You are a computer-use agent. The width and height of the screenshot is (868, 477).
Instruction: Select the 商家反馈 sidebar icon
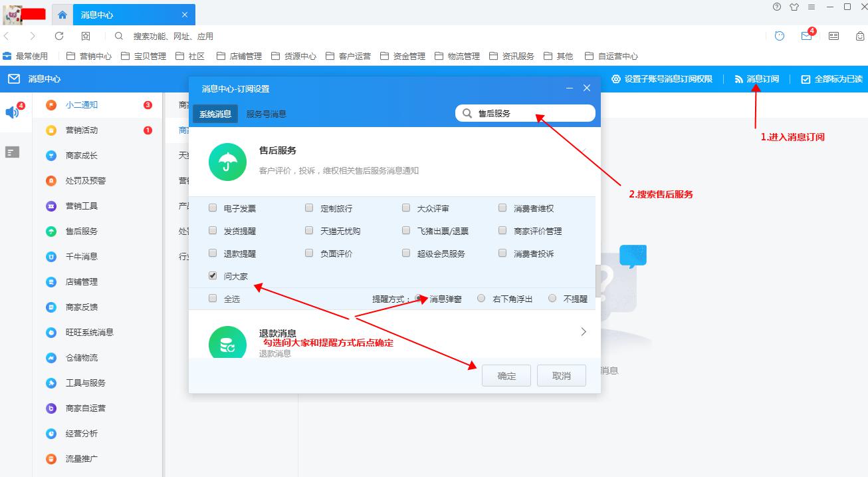coord(51,307)
